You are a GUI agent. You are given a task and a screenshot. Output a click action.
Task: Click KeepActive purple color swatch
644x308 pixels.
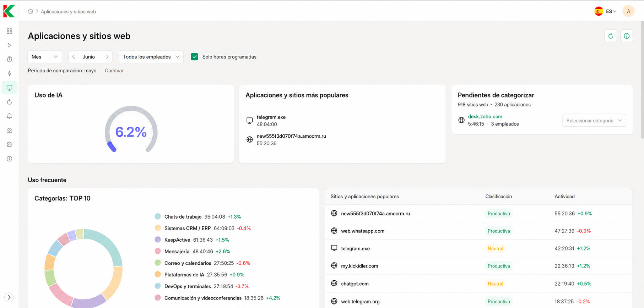158,240
